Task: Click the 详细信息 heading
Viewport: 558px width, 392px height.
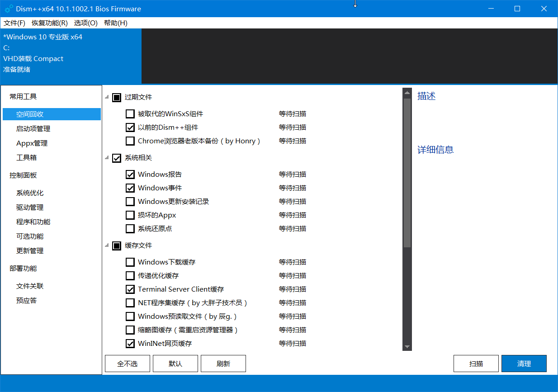Action: click(x=435, y=150)
